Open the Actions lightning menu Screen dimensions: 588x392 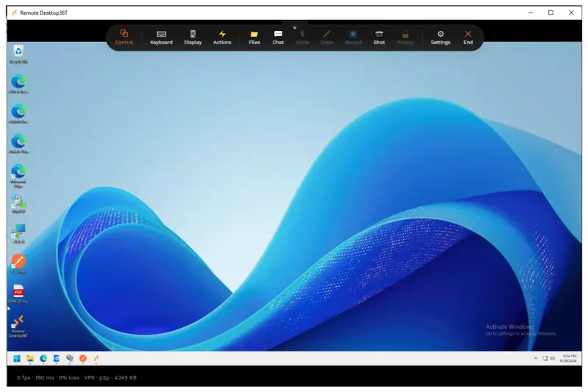point(222,38)
